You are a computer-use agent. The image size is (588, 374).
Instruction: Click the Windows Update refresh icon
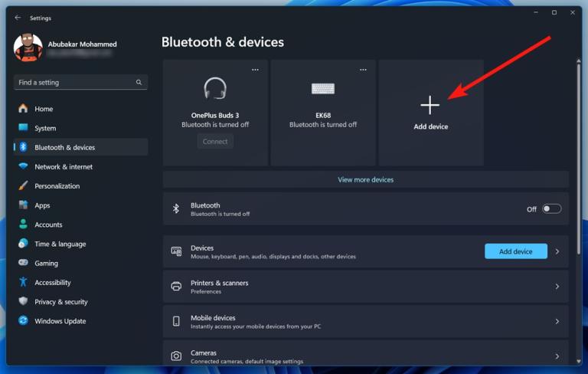click(x=23, y=320)
